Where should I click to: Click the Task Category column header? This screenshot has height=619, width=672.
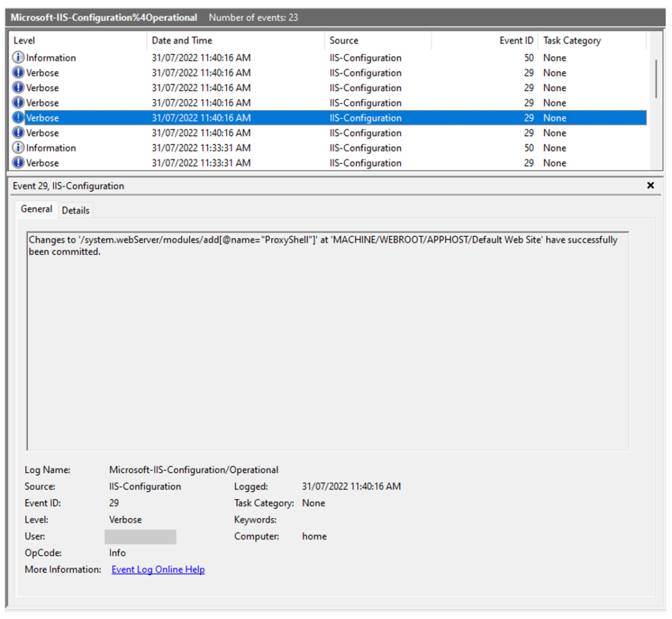coord(572,40)
